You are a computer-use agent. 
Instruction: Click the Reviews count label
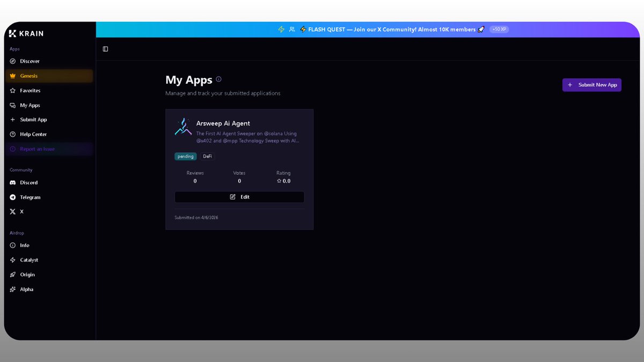click(x=195, y=173)
